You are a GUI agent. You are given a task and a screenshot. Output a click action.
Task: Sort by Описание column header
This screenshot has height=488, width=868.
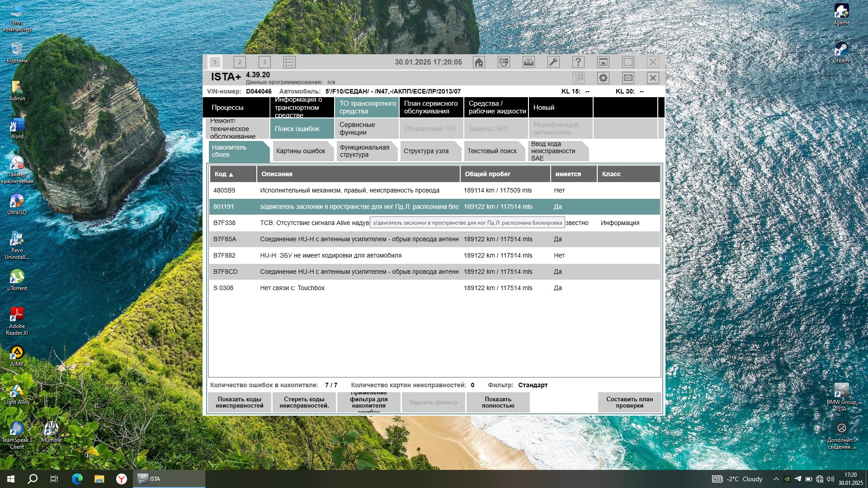pyautogui.click(x=358, y=174)
